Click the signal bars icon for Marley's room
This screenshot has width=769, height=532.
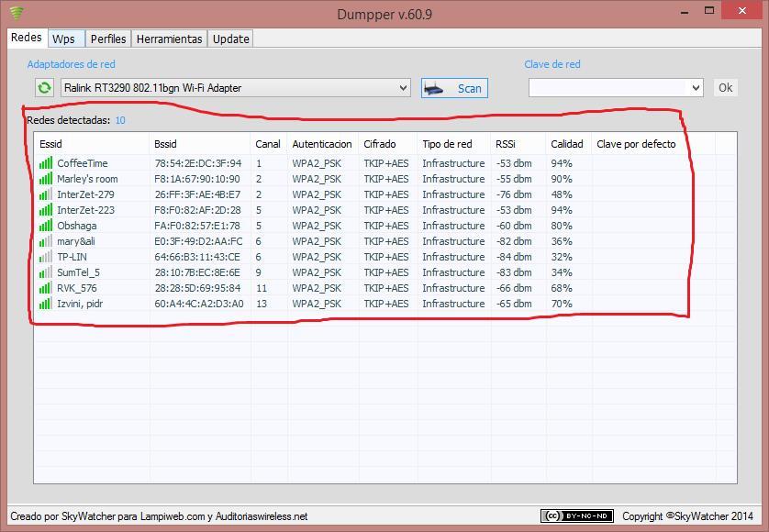click(46, 179)
